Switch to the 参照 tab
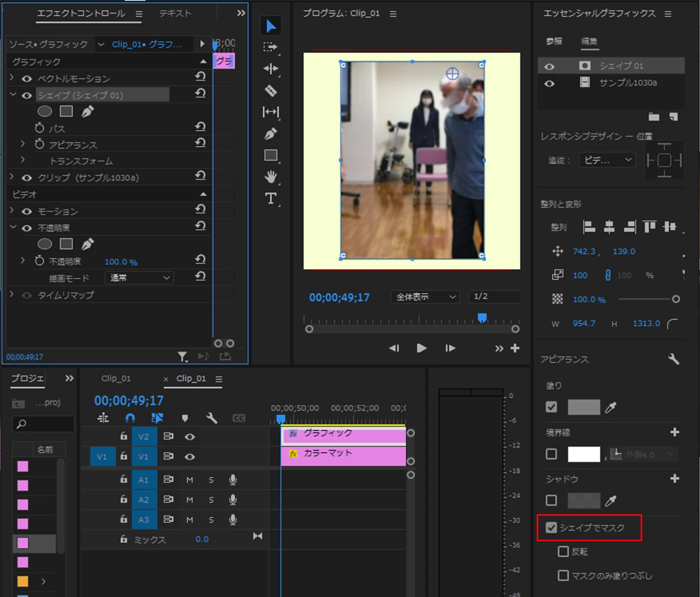Image resolution: width=700 pixels, height=597 pixels. (554, 41)
